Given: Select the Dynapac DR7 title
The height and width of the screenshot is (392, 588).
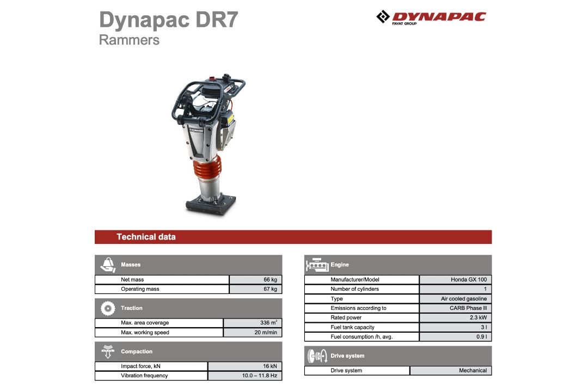Looking at the screenshot, I should (x=168, y=20).
